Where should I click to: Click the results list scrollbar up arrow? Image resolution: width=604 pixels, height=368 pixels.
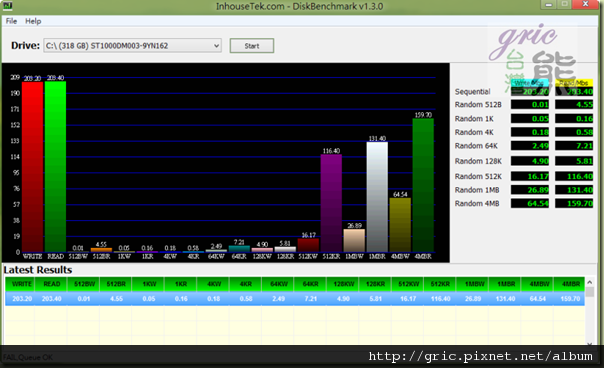tap(589, 282)
